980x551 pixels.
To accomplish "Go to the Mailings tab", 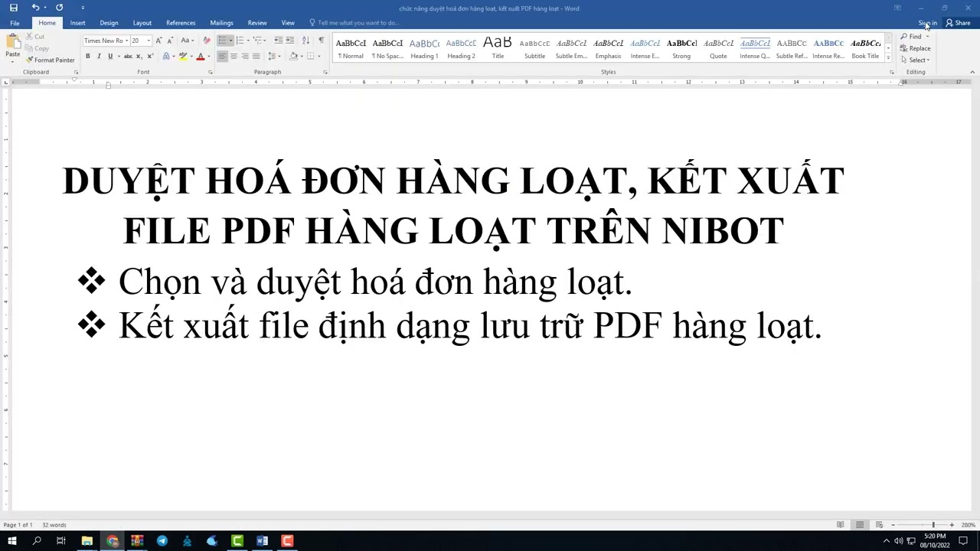I will (222, 23).
